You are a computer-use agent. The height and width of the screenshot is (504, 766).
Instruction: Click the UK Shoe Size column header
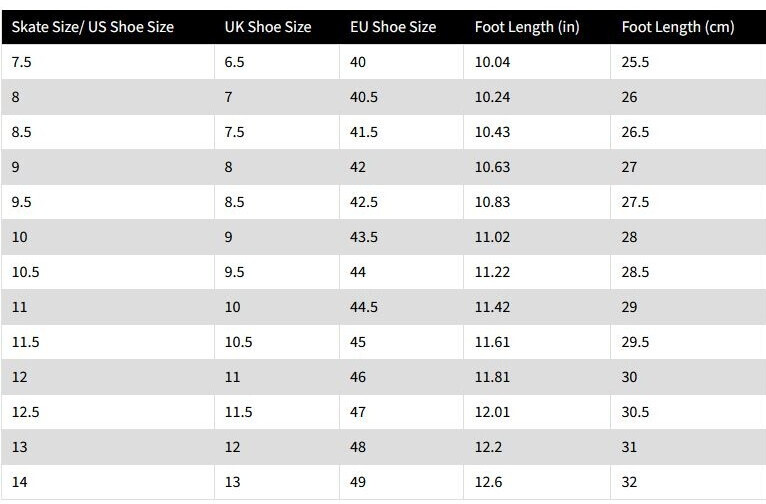pyautogui.click(x=267, y=27)
